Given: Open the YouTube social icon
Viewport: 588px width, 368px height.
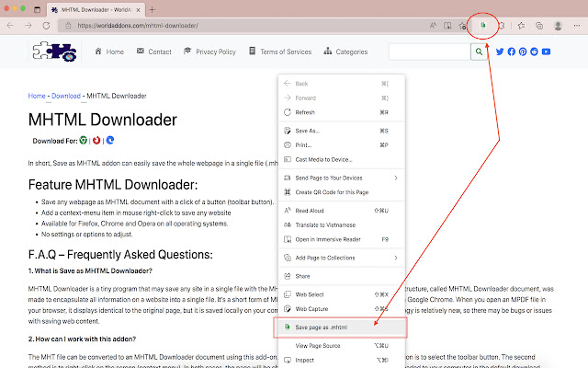Looking at the screenshot, I should click(x=546, y=52).
